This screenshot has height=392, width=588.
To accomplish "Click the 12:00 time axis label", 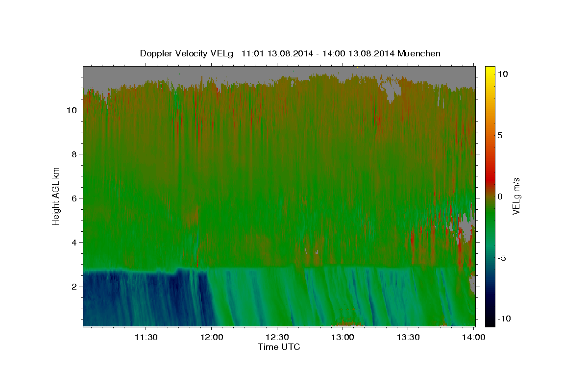I will 211,337.
